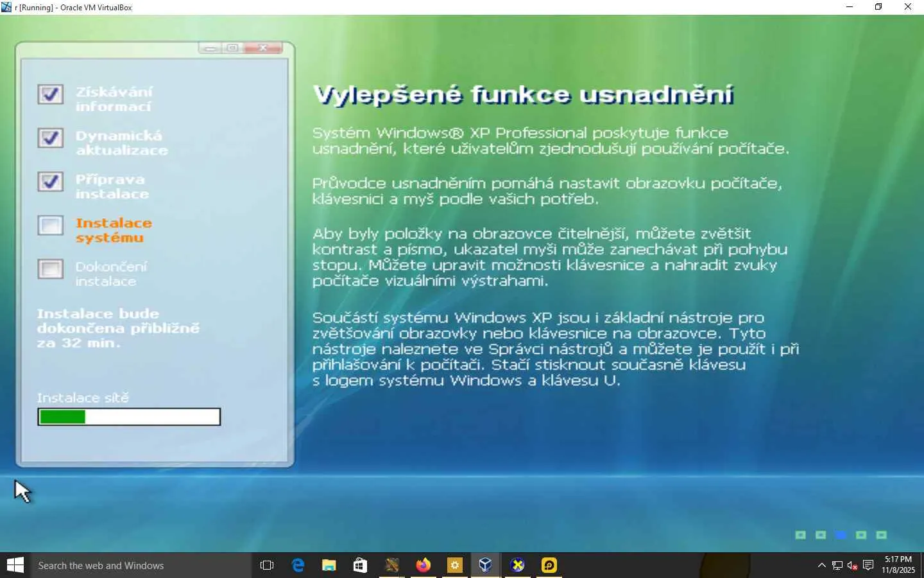Click the Získávání informací checkbox
924x578 pixels.
50,94
